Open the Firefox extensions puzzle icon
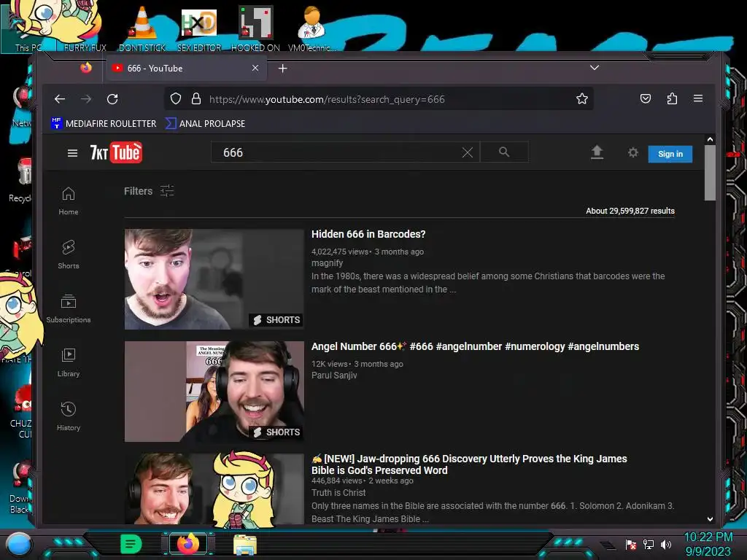 click(x=672, y=98)
